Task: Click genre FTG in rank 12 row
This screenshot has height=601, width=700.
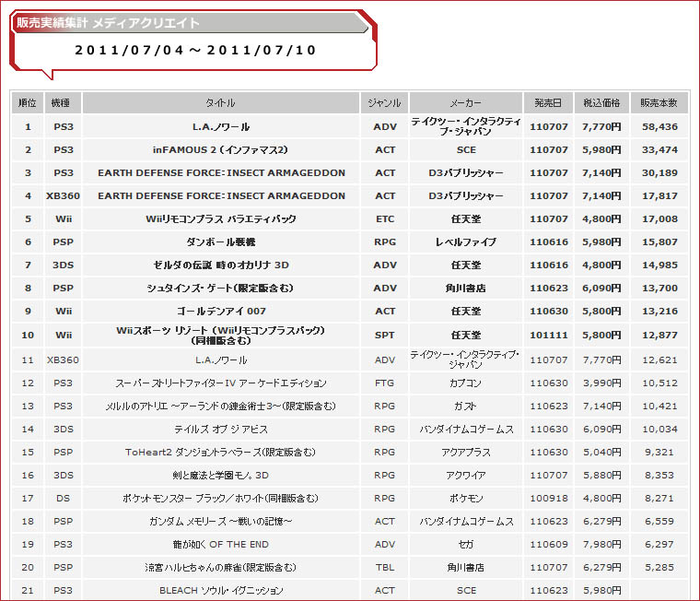Action: pyautogui.click(x=384, y=383)
